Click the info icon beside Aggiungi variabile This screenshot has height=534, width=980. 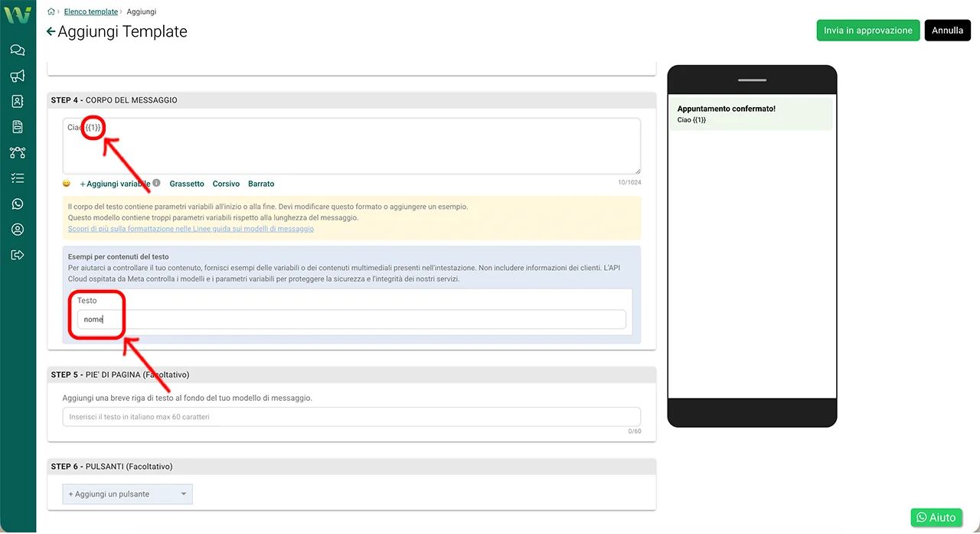tap(156, 184)
